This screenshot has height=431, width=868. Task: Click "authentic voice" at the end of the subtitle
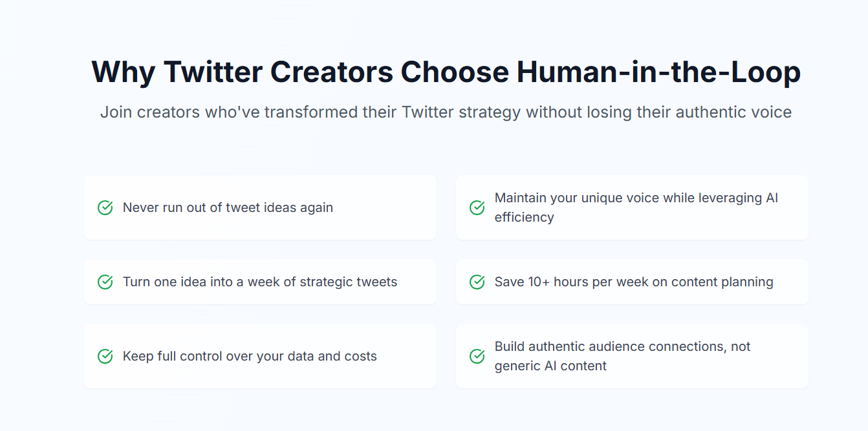point(733,112)
